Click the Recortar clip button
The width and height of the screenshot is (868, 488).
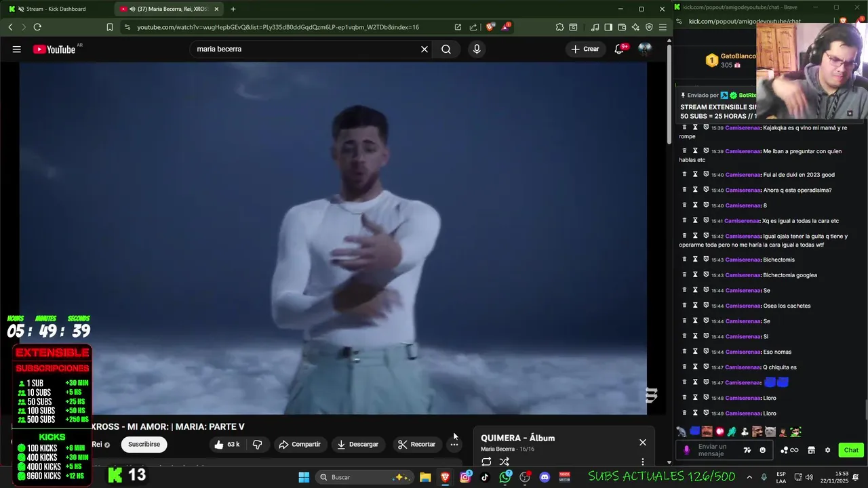coord(416,444)
